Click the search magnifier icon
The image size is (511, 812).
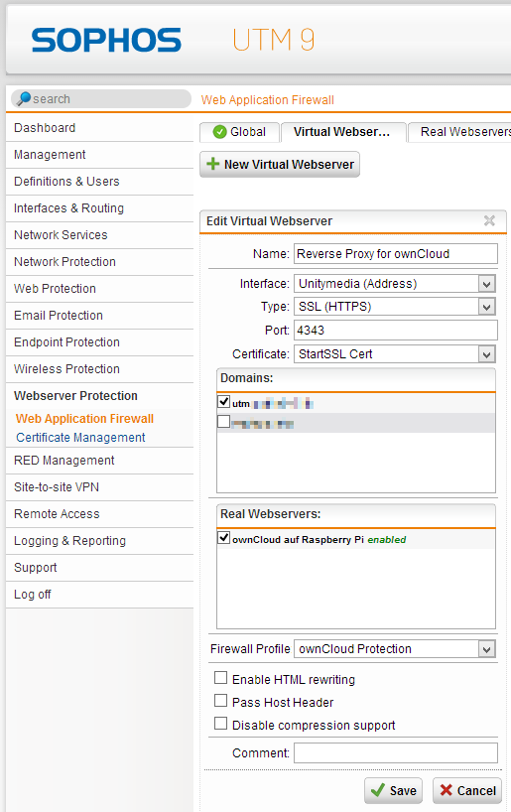click(23, 98)
